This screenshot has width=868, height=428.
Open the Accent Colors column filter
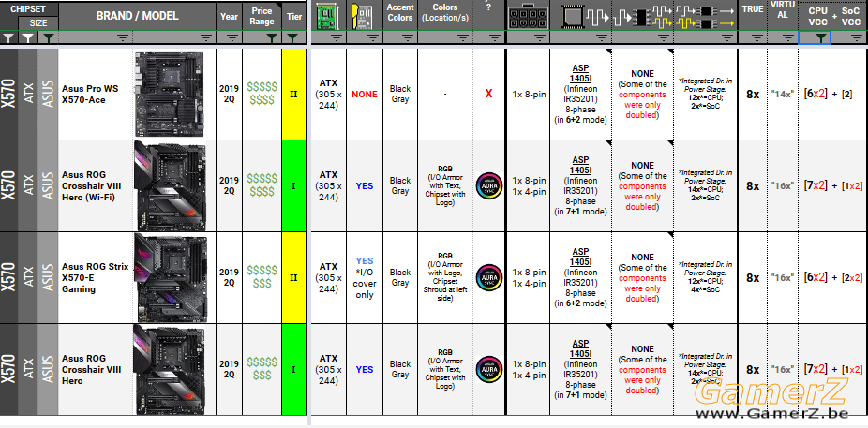[408, 37]
